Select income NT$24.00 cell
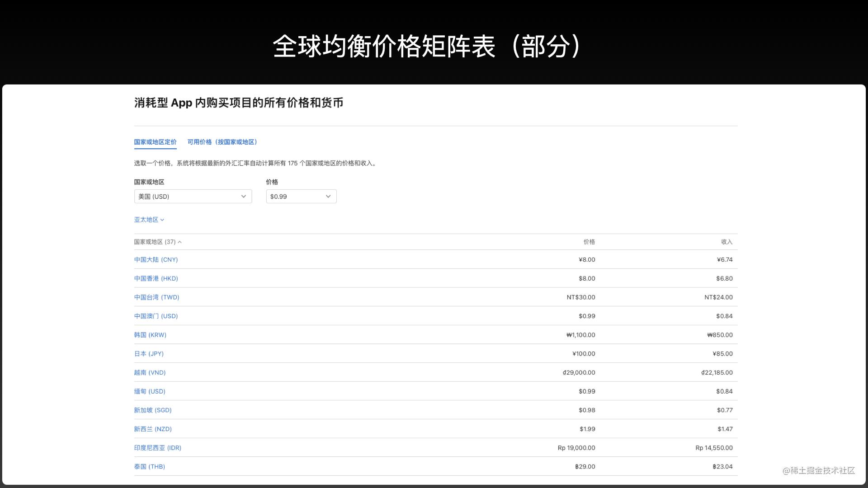 [x=718, y=297]
